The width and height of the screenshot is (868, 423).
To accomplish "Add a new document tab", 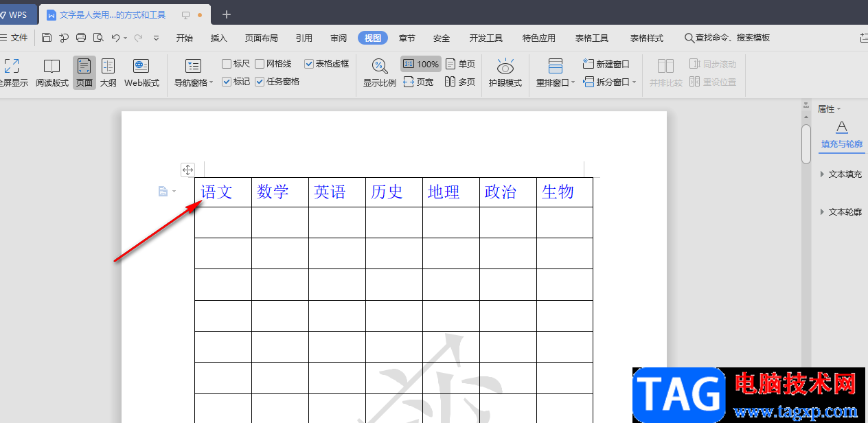I will click(x=227, y=14).
